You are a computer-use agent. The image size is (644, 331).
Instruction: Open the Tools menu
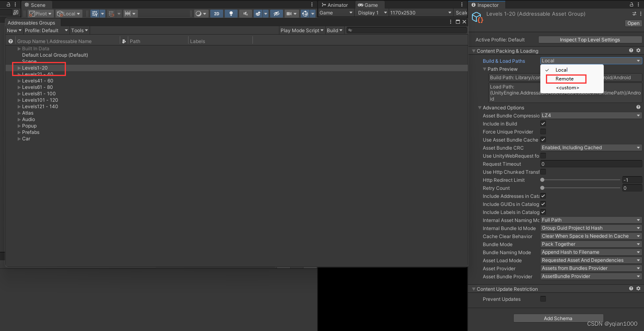(x=79, y=31)
